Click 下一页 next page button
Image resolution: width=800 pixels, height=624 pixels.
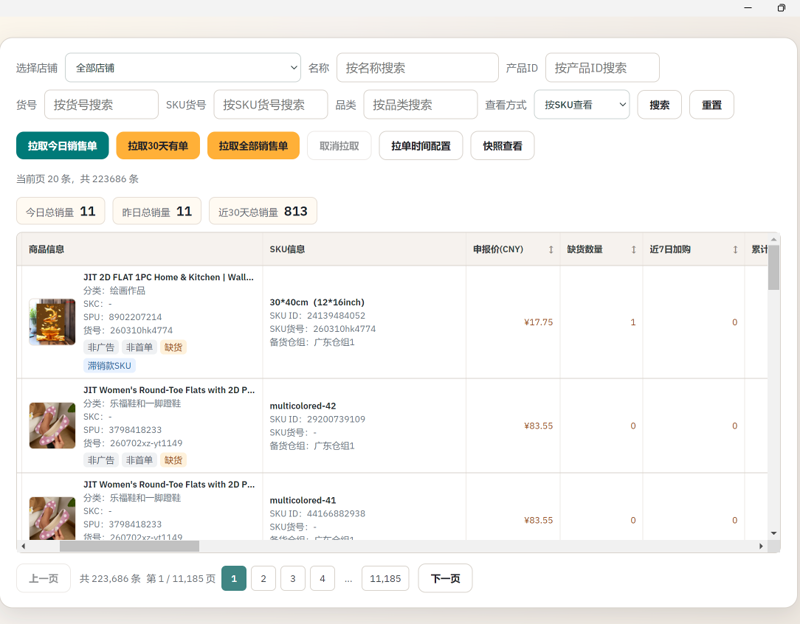click(445, 578)
